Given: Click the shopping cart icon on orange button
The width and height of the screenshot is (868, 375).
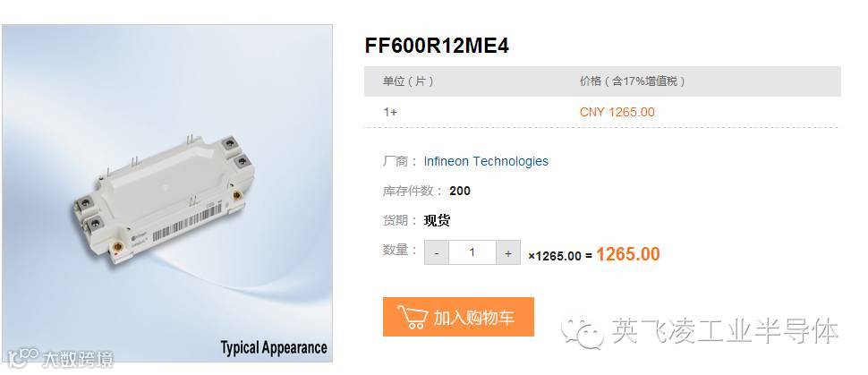Looking at the screenshot, I should coord(413,317).
